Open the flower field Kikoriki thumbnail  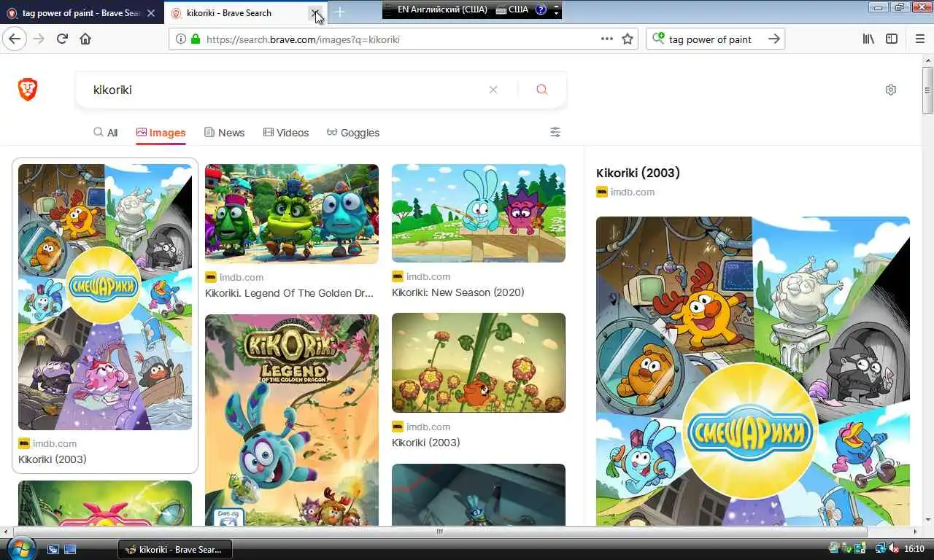[x=479, y=362]
